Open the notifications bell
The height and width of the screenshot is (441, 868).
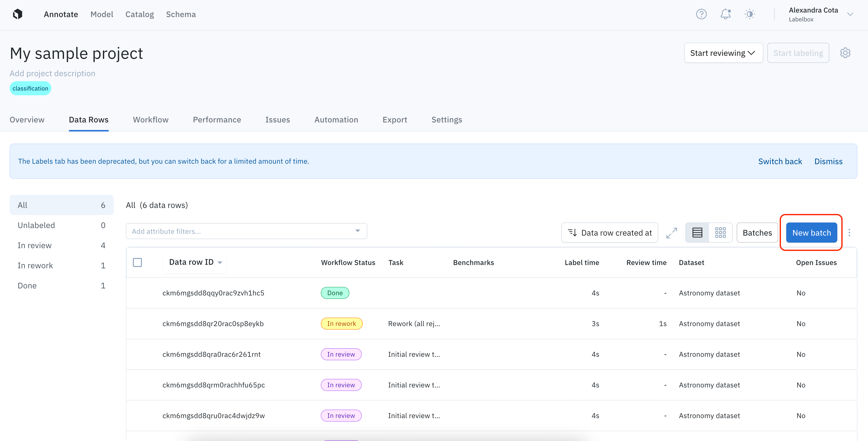tap(725, 14)
